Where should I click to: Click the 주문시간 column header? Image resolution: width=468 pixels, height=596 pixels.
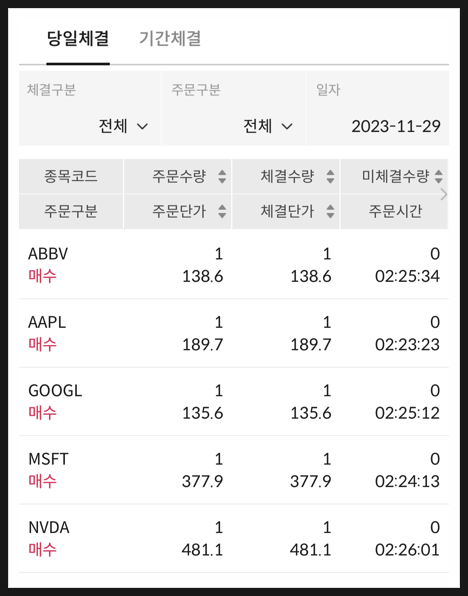tap(395, 211)
